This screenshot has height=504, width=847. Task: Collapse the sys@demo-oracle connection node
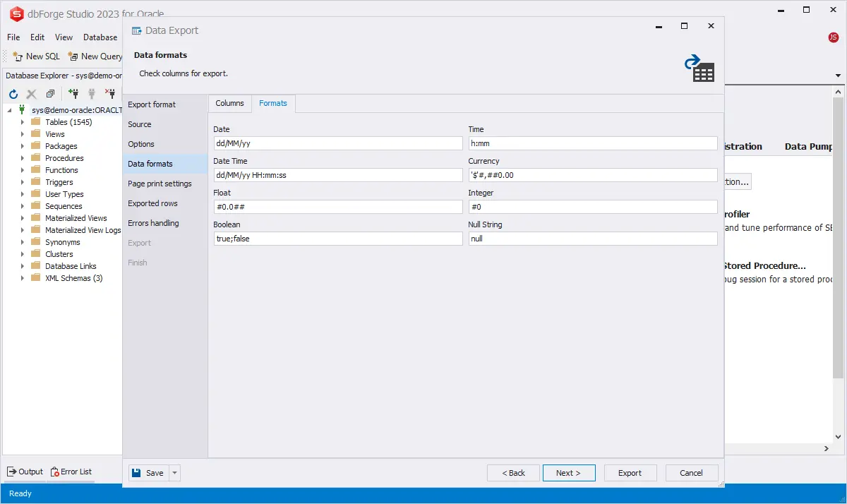pyautogui.click(x=10, y=110)
